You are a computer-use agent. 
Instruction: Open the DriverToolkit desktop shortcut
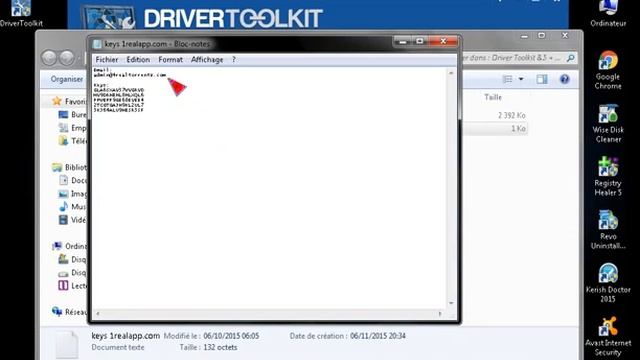tap(21, 13)
